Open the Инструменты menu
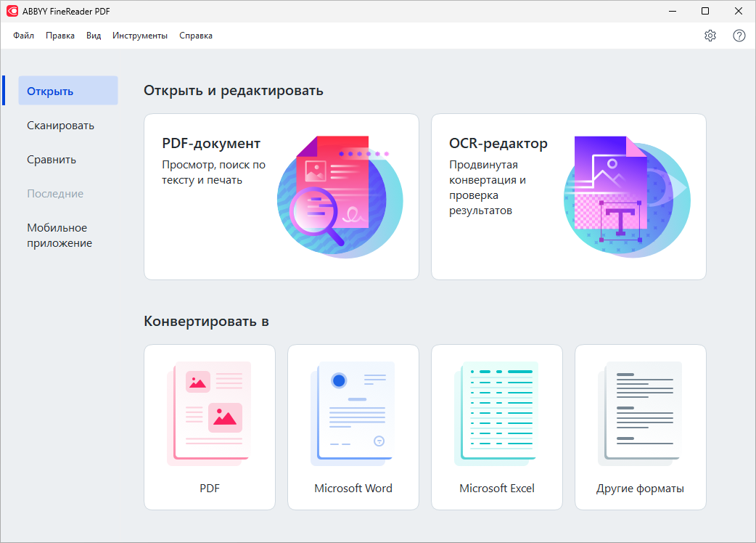The width and height of the screenshot is (756, 543). click(140, 35)
